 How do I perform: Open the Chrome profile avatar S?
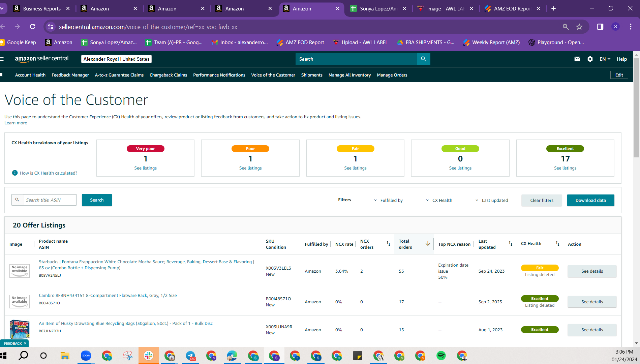(x=615, y=27)
